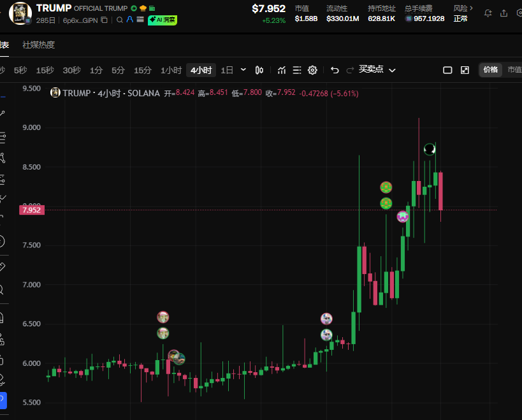522x420 pixels.
Task: Open 风险 risk details
Action: tap(463, 8)
